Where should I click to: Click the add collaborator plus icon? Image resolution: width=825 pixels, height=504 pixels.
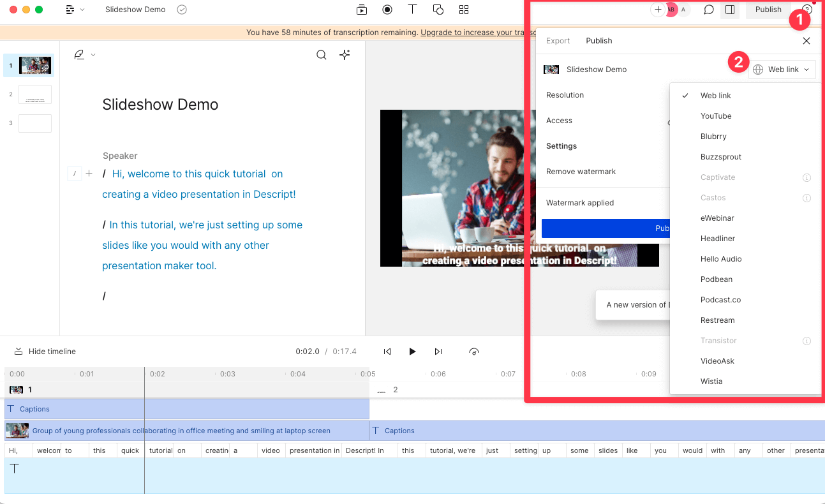[x=658, y=10]
